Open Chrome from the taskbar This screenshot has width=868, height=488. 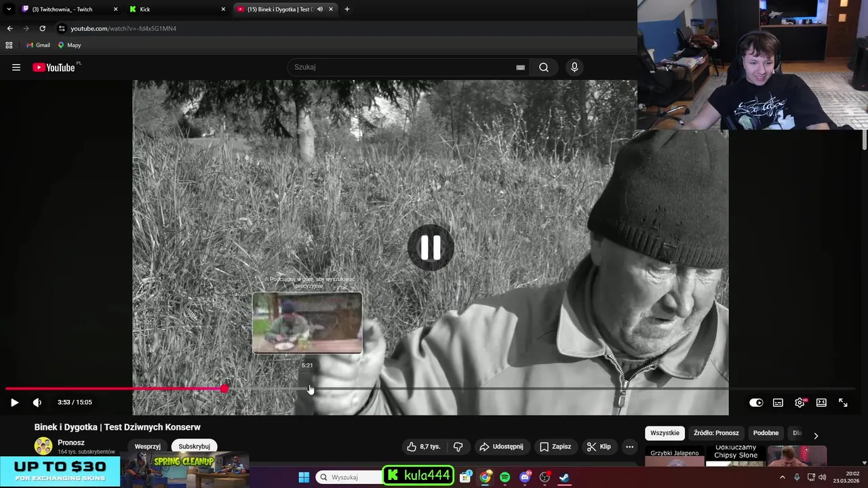[485, 477]
